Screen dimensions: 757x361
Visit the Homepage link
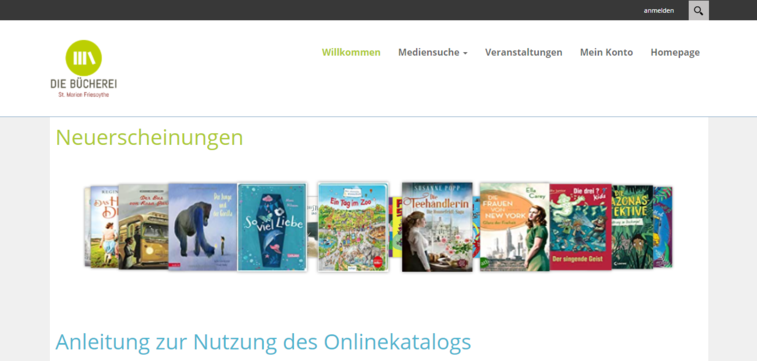pyautogui.click(x=675, y=52)
